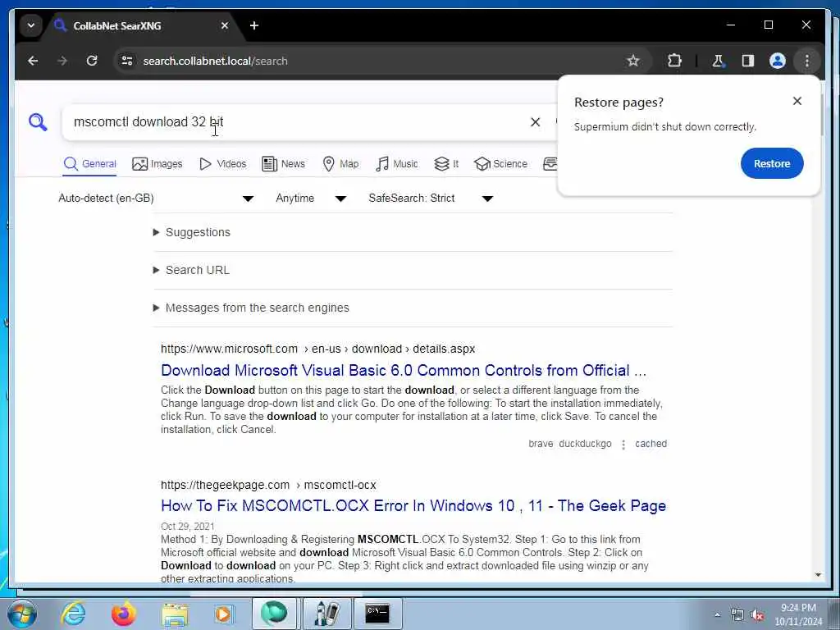Open the tab search dropdown arrow
Screen dimensions: 840x630
tap(31, 25)
